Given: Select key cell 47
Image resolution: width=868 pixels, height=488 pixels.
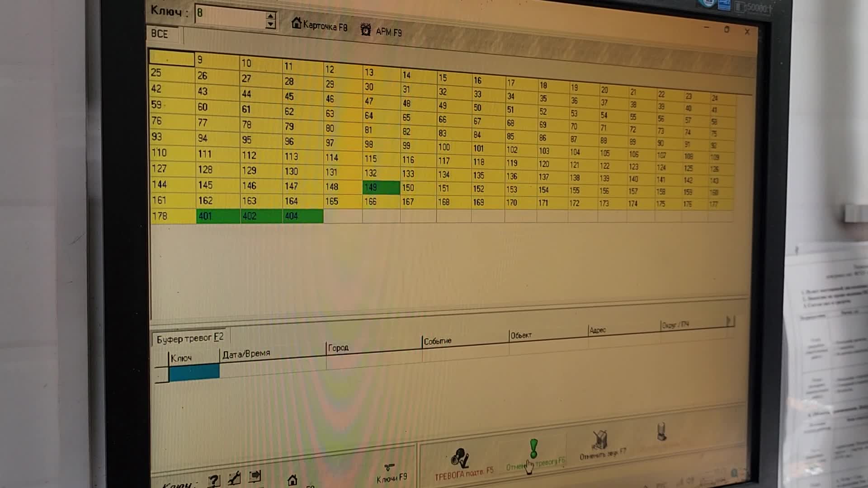Looking at the screenshot, I should [x=381, y=101].
